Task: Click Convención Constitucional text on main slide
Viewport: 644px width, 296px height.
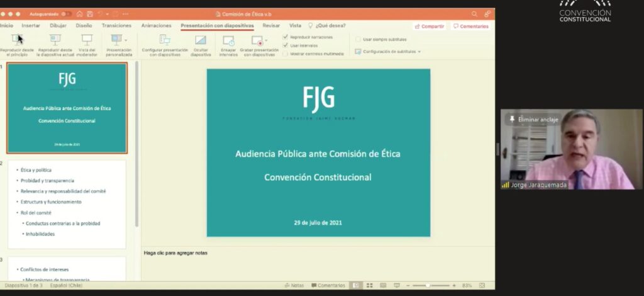Action: [318, 177]
